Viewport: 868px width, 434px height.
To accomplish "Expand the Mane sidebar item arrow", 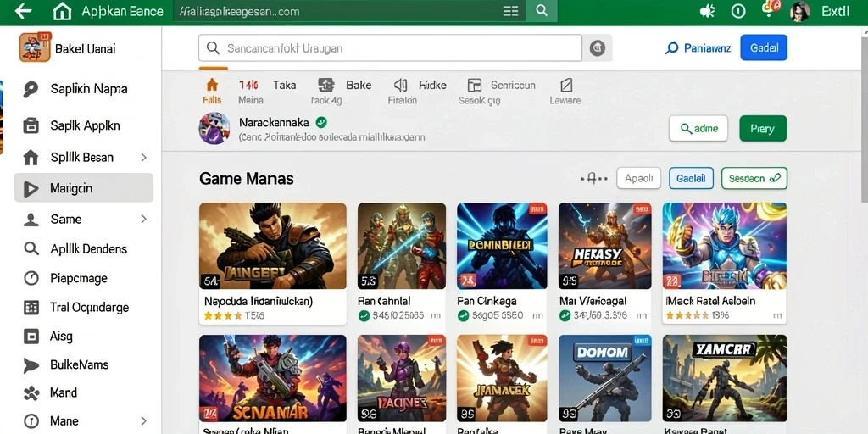I will [143, 420].
